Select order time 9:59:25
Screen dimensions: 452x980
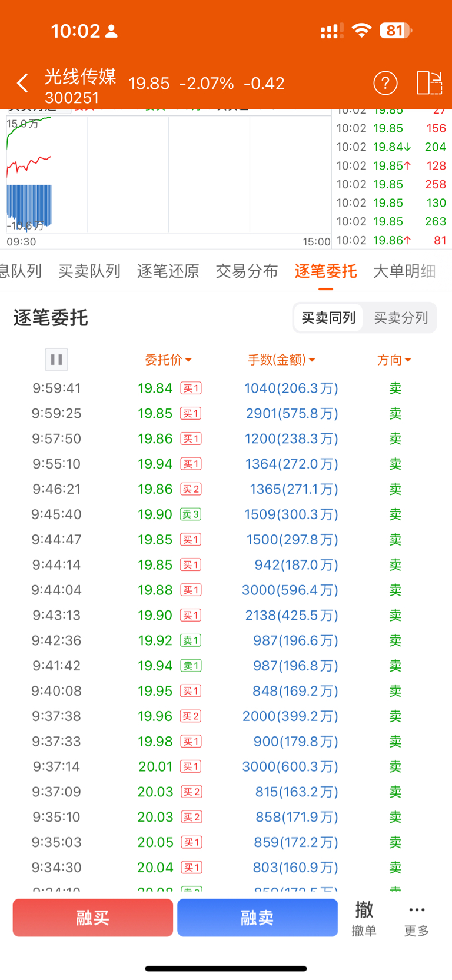(x=56, y=413)
